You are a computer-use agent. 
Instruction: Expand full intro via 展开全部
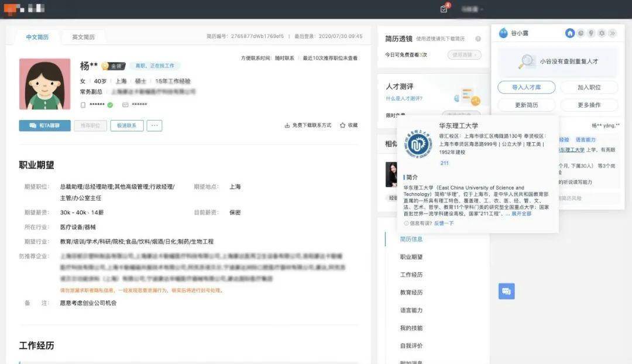pyautogui.click(x=521, y=214)
